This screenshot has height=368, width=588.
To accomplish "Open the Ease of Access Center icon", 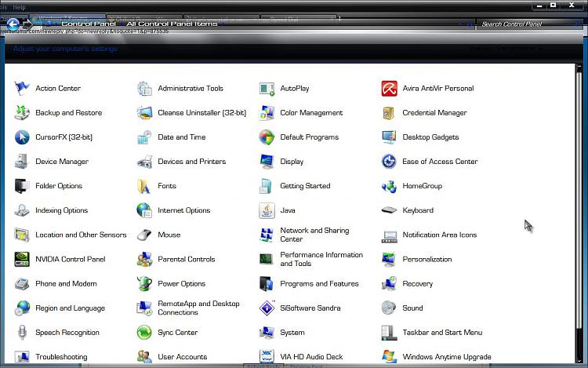I will [x=389, y=162].
